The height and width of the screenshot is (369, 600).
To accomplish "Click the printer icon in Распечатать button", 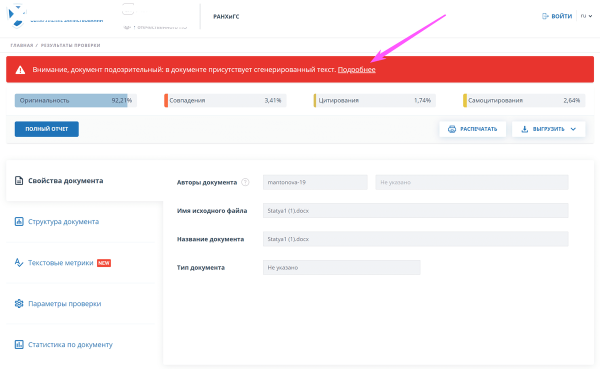I will tap(452, 129).
